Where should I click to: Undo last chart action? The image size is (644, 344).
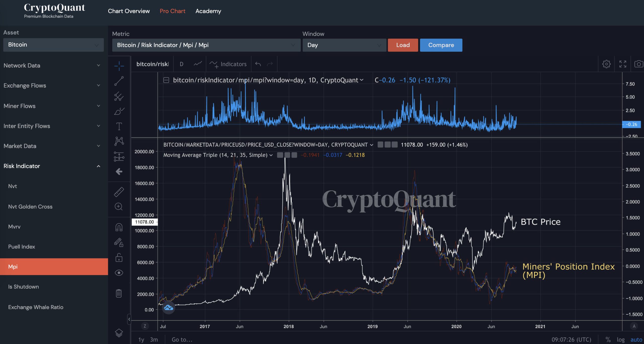pyautogui.click(x=258, y=64)
